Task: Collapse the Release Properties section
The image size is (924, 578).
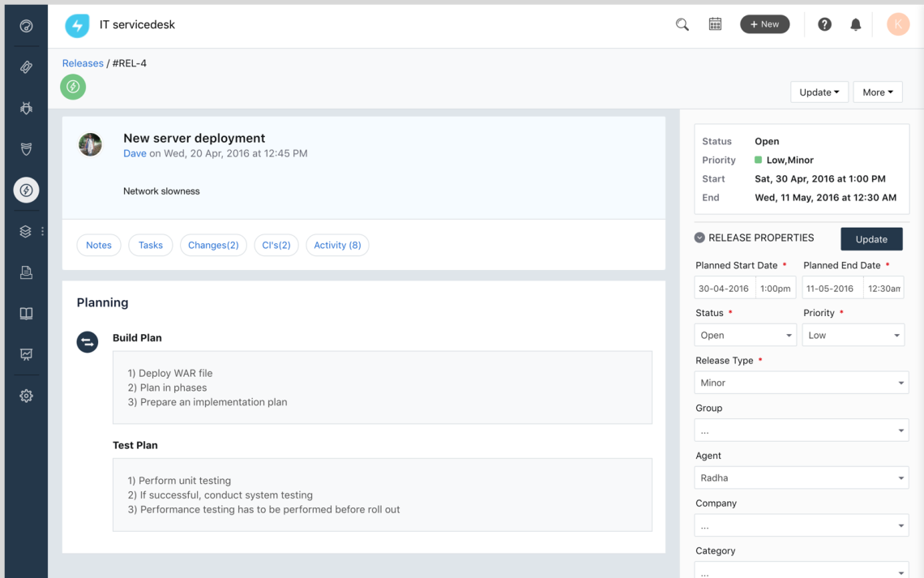Action: click(699, 238)
